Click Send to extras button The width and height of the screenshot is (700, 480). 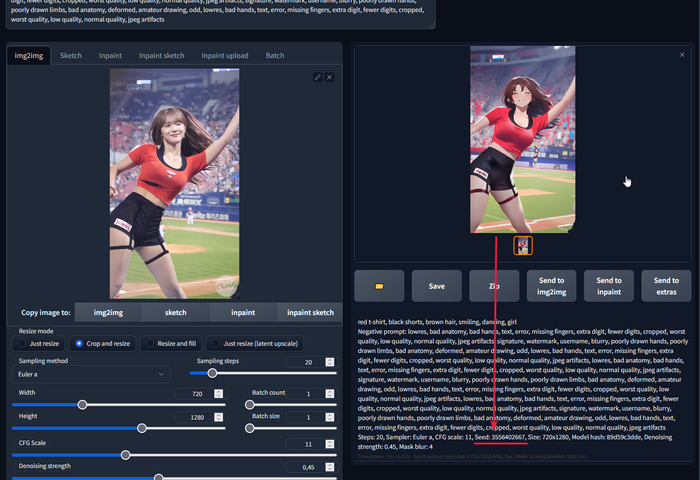[667, 286]
